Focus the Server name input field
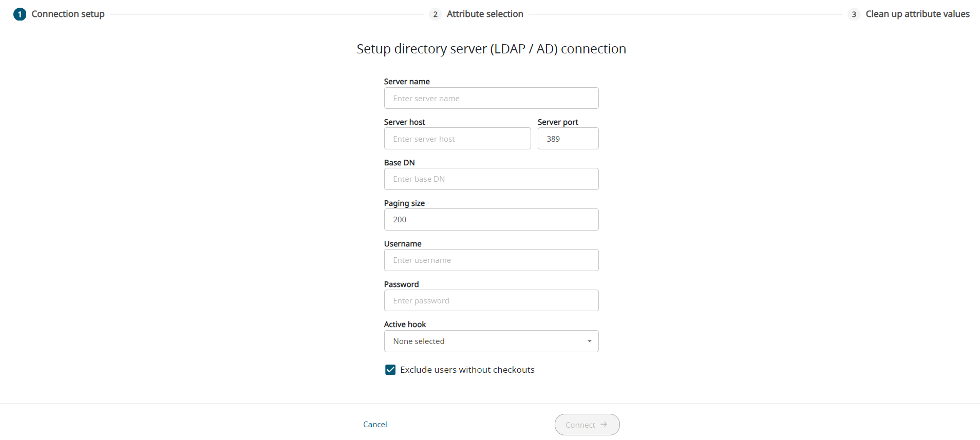This screenshot has height=440, width=980. point(491,98)
